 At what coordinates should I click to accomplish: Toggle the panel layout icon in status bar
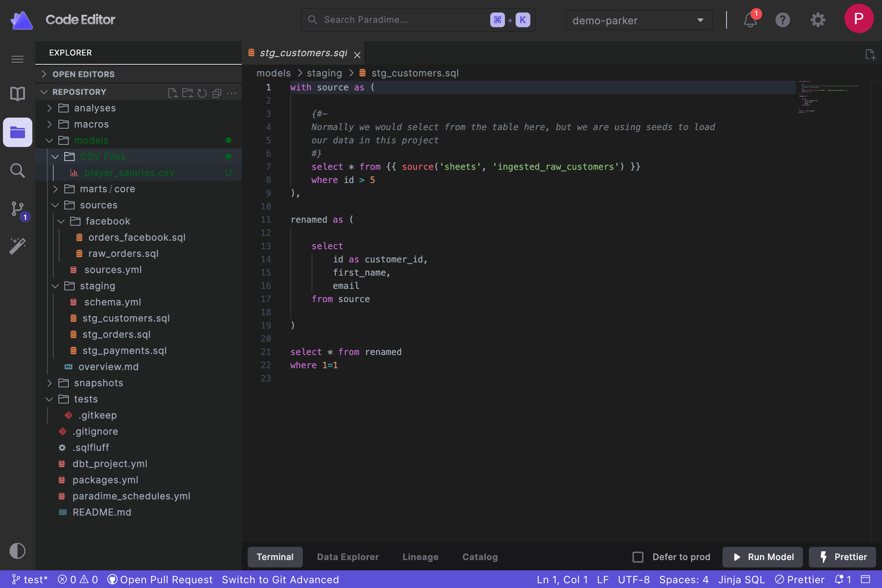865,580
